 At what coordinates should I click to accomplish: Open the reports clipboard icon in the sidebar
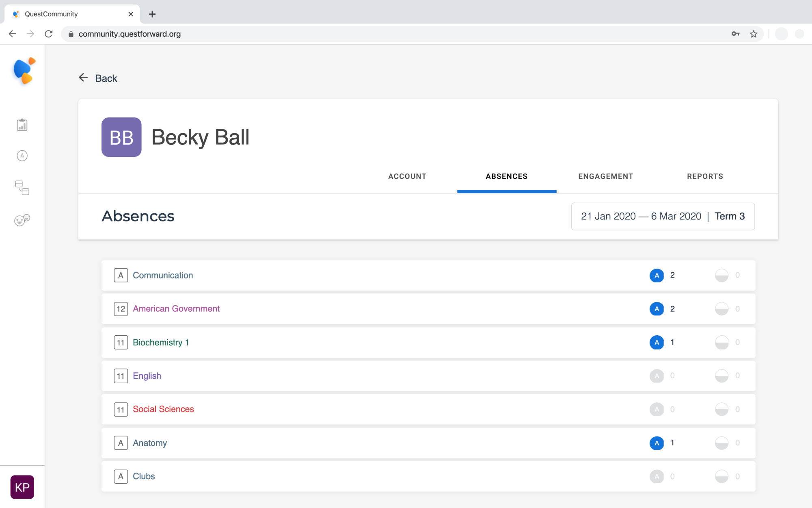[22, 125]
